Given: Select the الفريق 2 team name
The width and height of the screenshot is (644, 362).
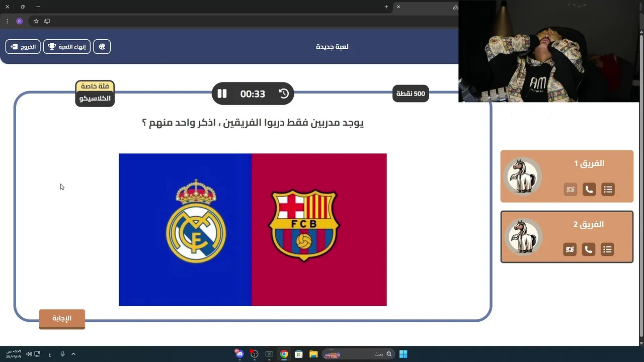Looking at the screenshot, I should pos(589,224).
